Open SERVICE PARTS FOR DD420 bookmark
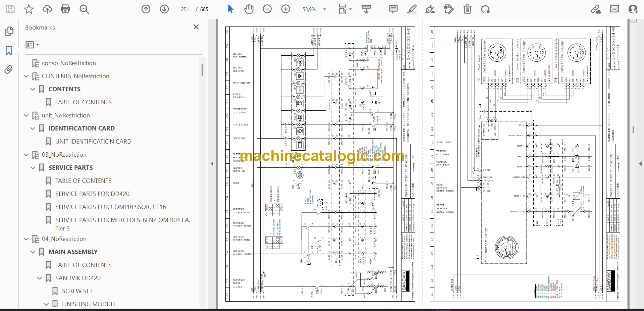Viewport: 644px width, 311px height. pos(92,194)
